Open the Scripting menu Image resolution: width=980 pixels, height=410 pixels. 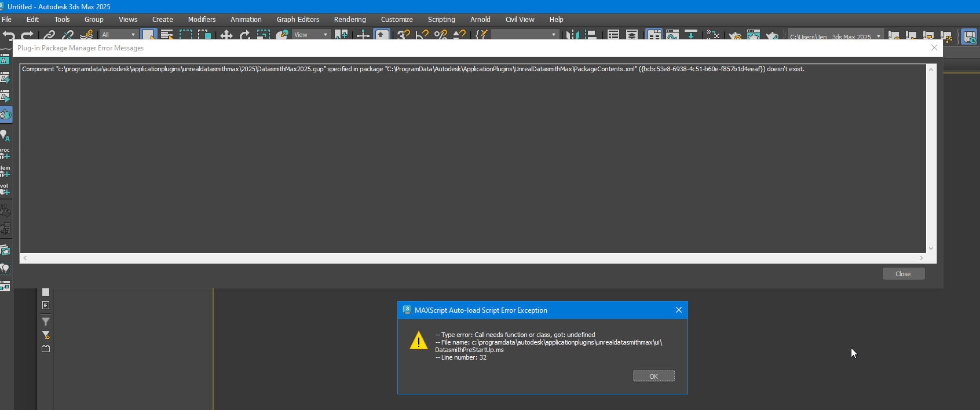click(x=441, y=19)
